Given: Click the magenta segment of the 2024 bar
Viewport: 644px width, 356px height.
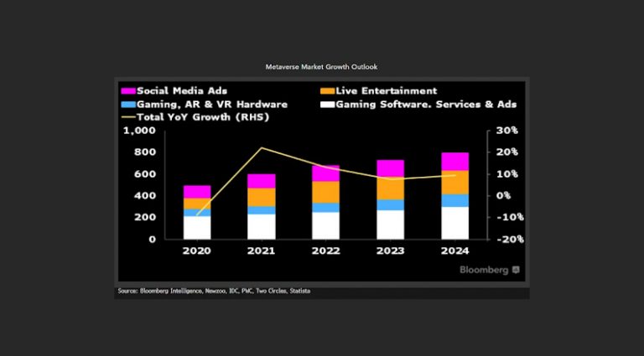Looking at the screenshot, I should pos(455,162).
